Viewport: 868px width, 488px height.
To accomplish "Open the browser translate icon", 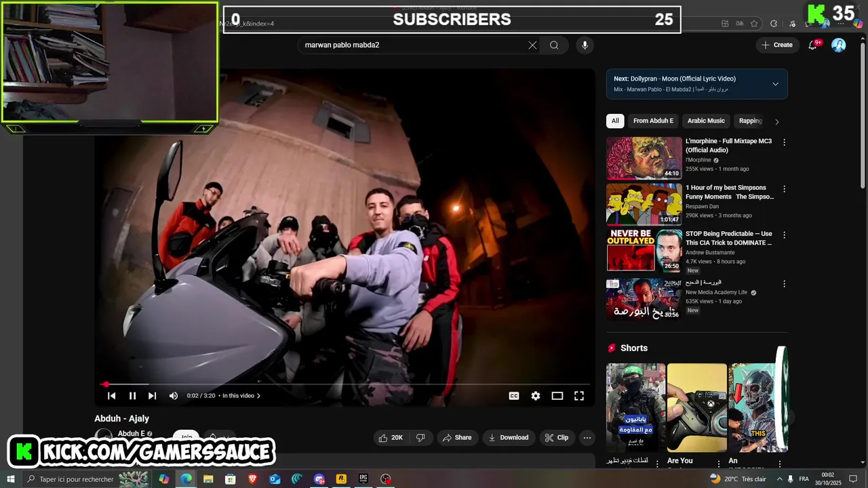I will (740, 24).
